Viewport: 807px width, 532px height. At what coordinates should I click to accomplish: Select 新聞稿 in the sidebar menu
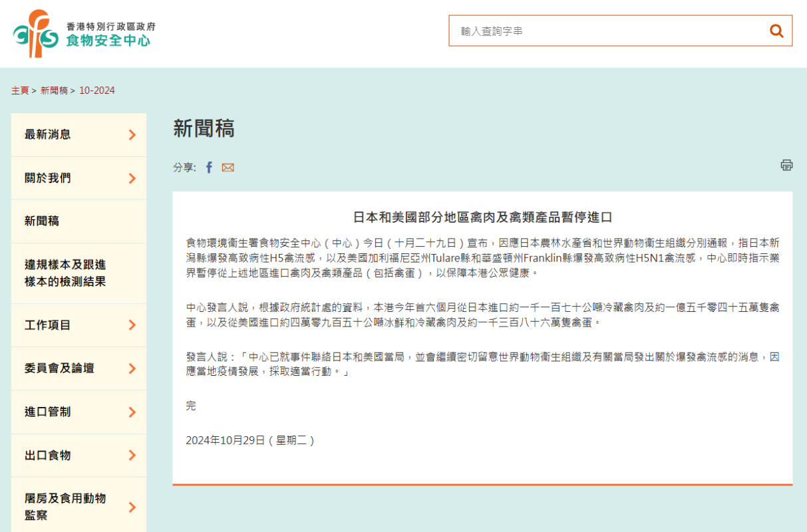(x=42, y=221)
